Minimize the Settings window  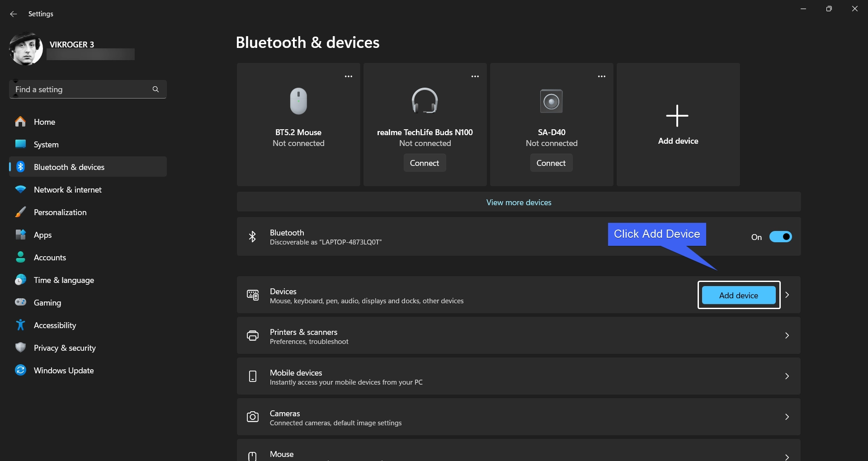(803, 9)
